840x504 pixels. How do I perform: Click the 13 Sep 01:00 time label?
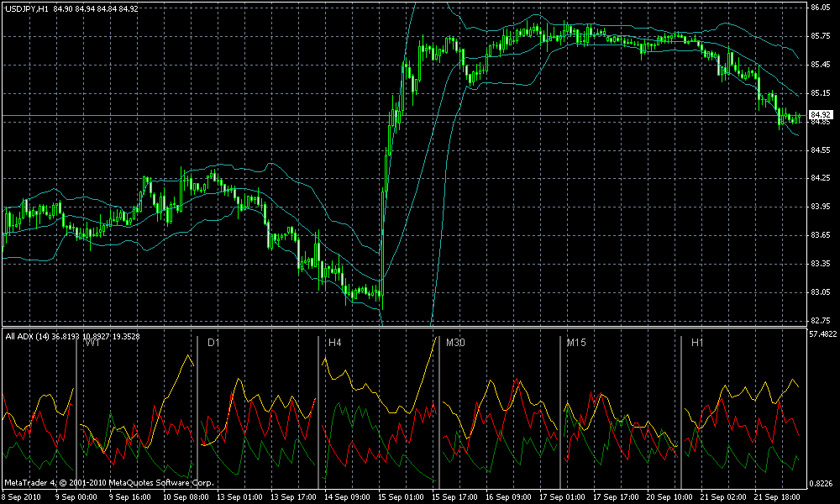[x=239, y=497]
